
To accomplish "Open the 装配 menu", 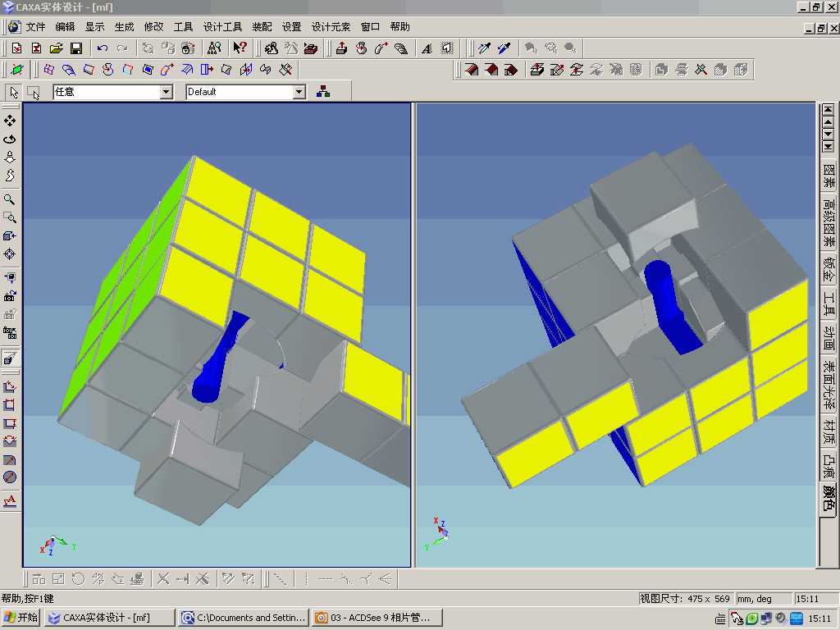I will (262, 27).
